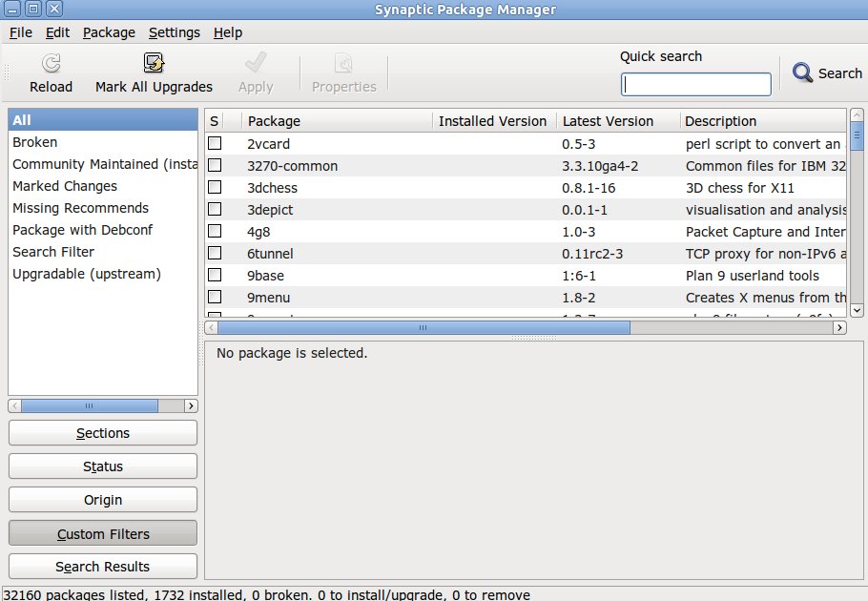Mark the 6tunnel package checkbox

(x=215, y=253)
